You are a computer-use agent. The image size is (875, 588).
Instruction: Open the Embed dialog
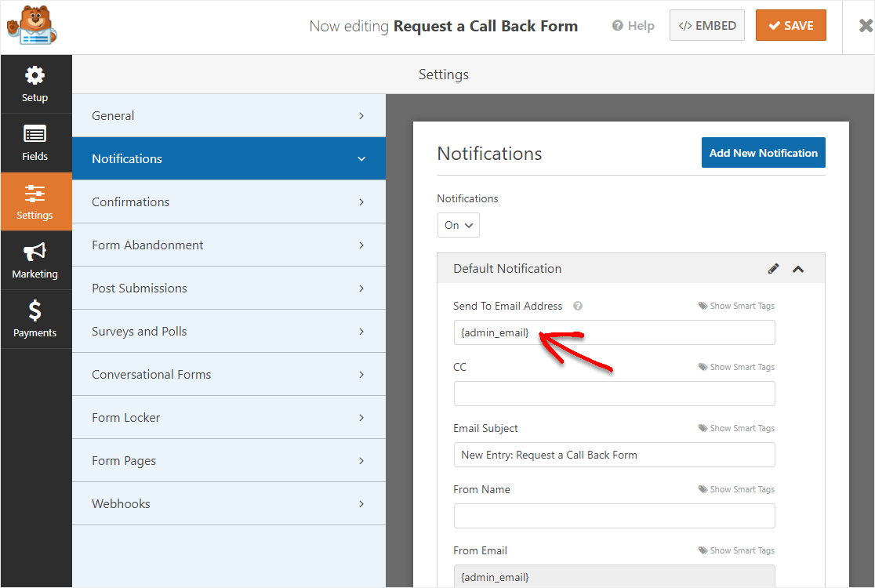(x=706, y=25)
